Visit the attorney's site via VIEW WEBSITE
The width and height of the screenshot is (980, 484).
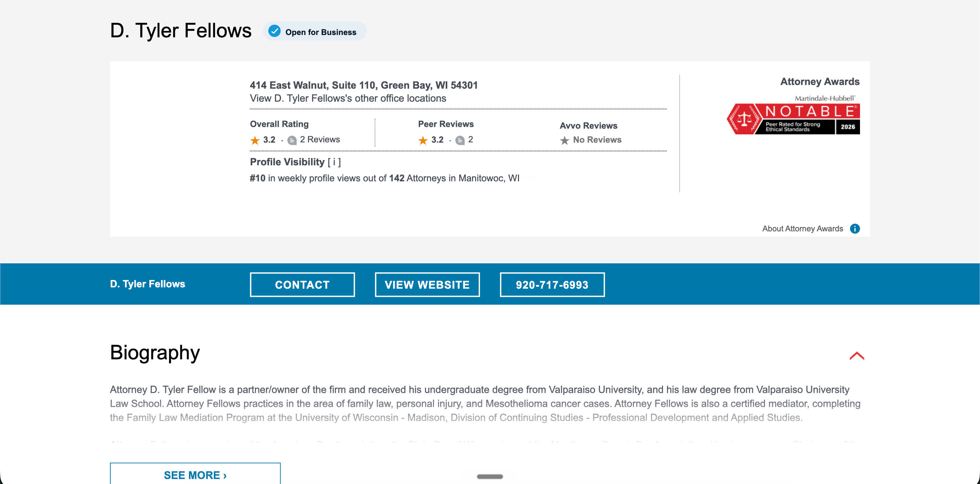(427, 285)
